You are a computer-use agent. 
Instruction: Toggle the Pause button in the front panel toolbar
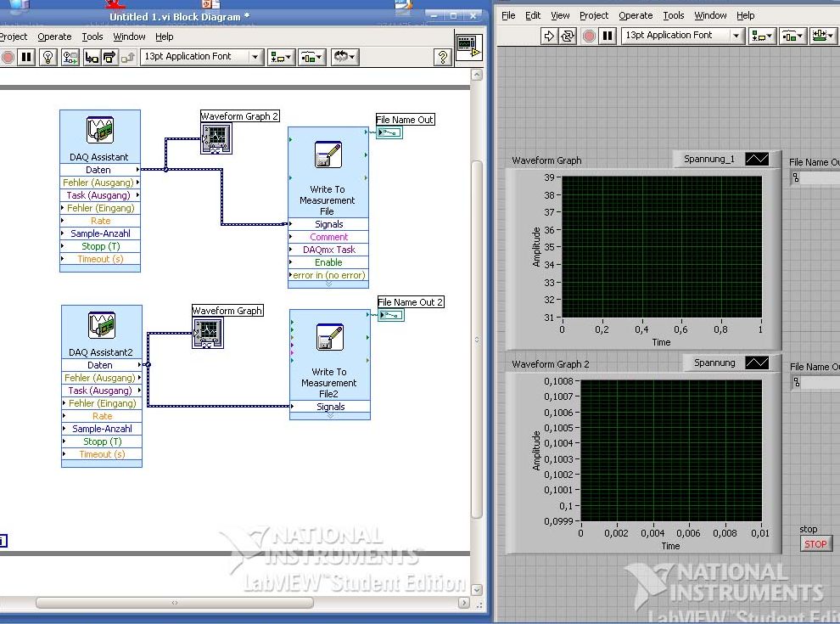click(x=608, y=36)
